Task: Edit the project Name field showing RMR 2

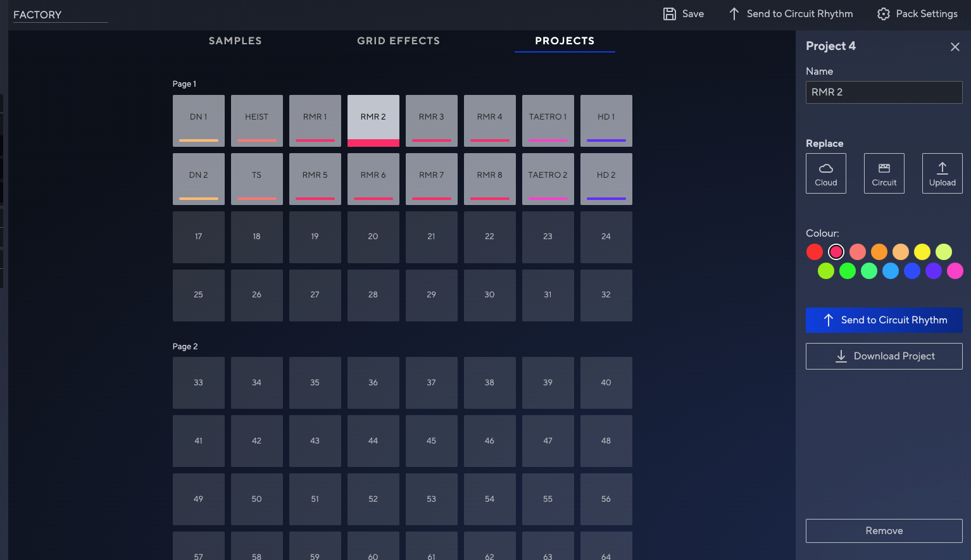Action: tap(884, 92)
